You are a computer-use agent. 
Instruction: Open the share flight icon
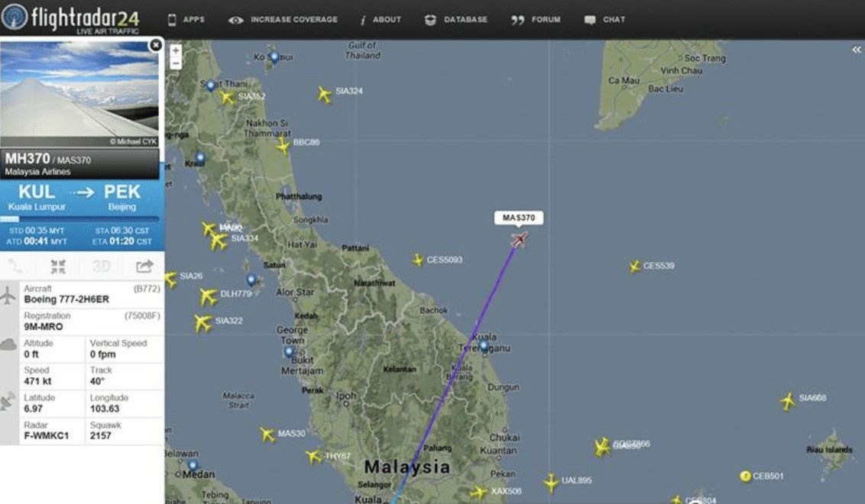tap(144, 267)
